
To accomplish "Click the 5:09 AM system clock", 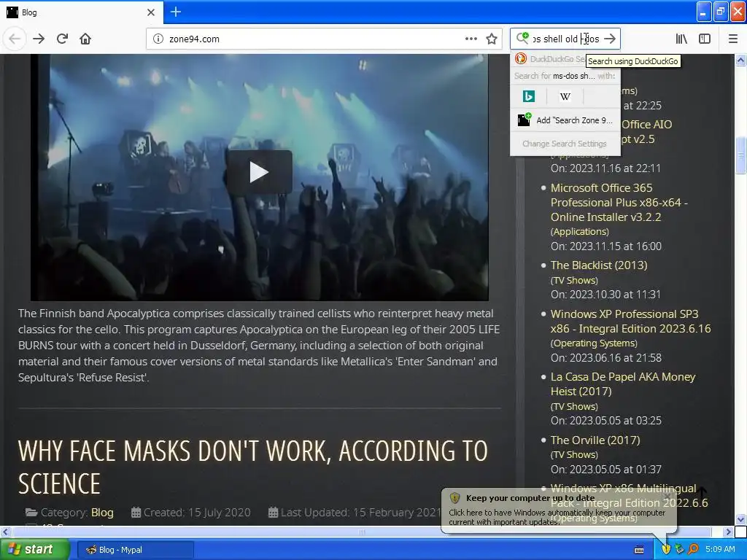I will pyautogui.click(x=720, y=549).
